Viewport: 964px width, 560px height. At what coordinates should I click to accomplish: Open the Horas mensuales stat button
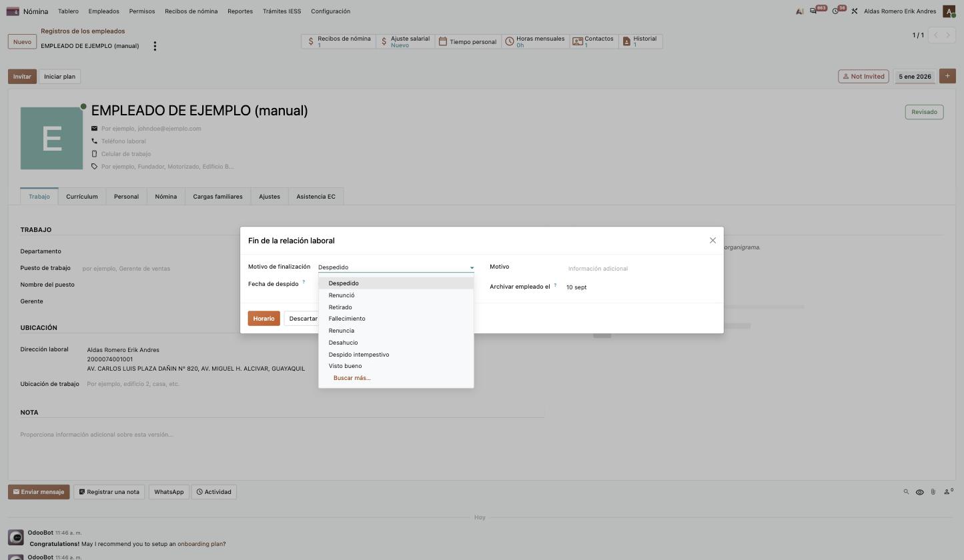(x=535, y=41)
